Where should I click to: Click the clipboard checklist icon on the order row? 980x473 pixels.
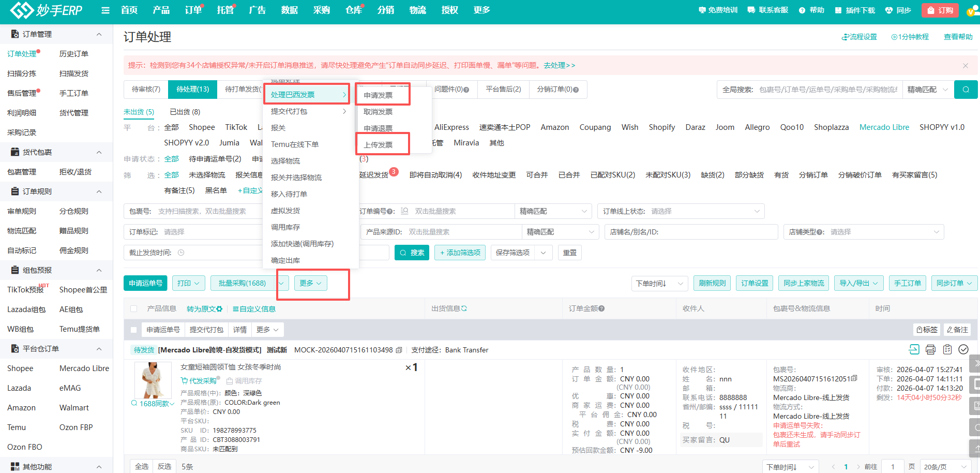point(947,350)
